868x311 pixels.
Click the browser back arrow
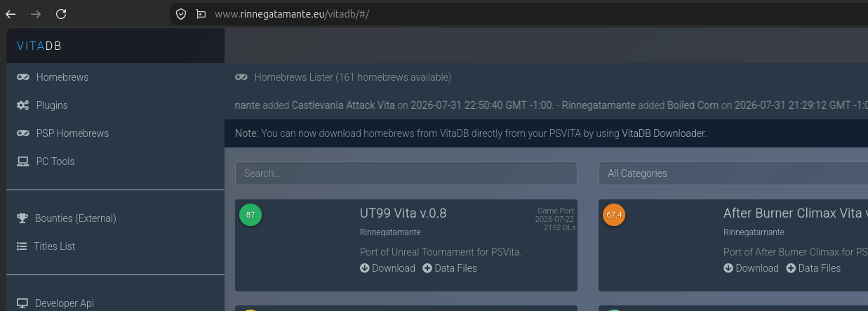coord(11,14)
